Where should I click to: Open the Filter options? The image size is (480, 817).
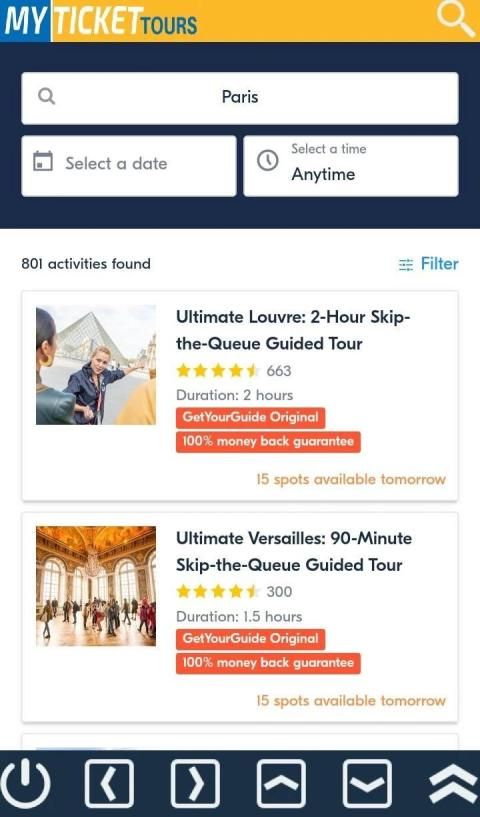(x=428, y=264)
